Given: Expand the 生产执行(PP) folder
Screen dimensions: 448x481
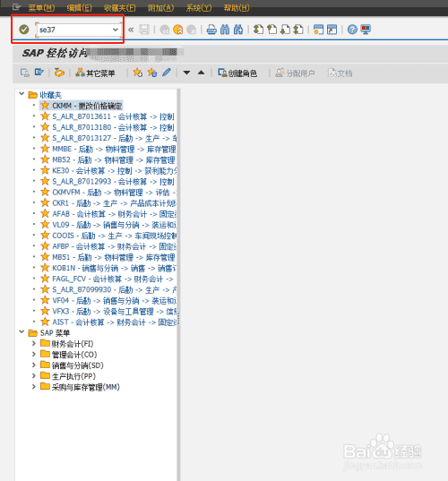Looking at the screenshot, I should coord(34,376).
